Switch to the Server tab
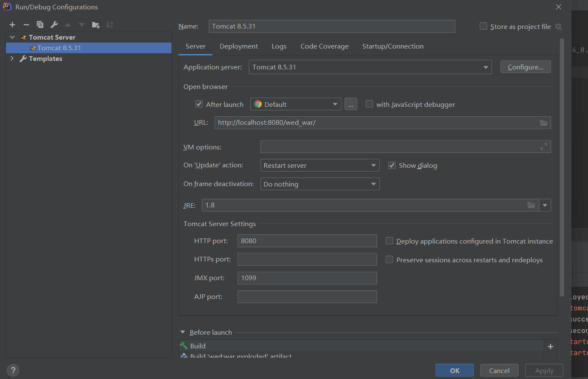Screen dimensions: 588x379 [x=195, y=46]
